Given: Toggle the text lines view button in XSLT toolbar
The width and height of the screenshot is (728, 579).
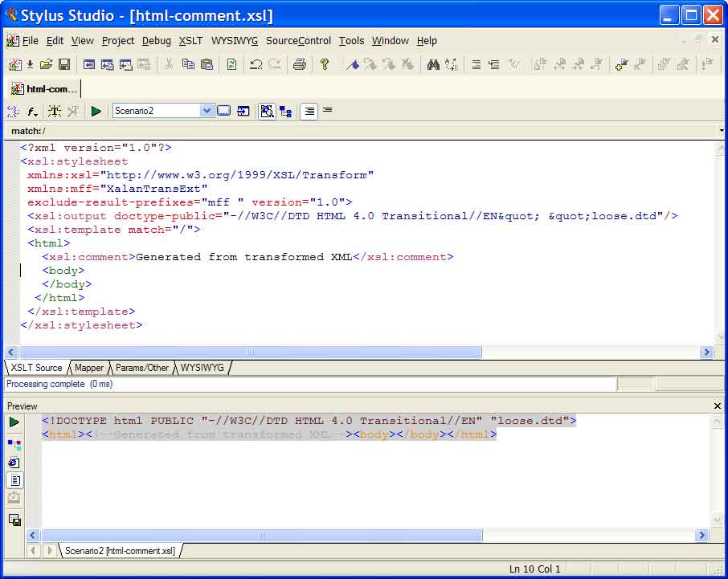Looking at the screenshot, I should 309,111.
